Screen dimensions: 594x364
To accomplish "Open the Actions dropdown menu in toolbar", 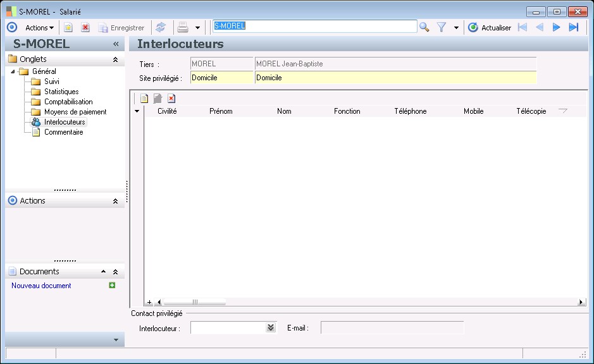I will (39, 28).
